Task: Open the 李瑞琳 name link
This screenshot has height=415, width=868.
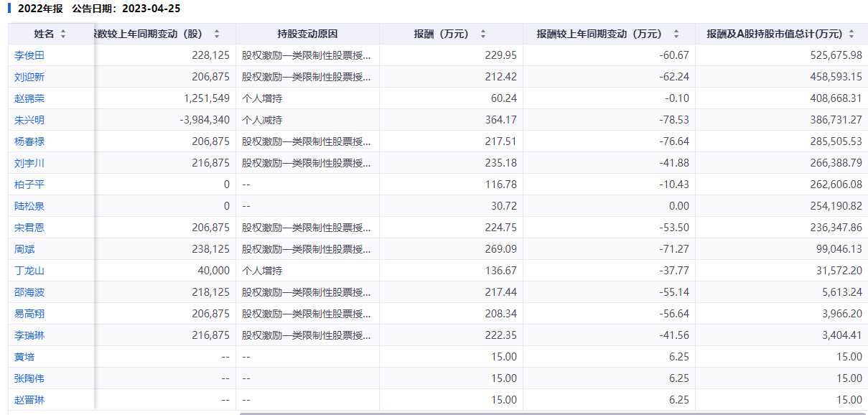Action: tap(29, 335)
